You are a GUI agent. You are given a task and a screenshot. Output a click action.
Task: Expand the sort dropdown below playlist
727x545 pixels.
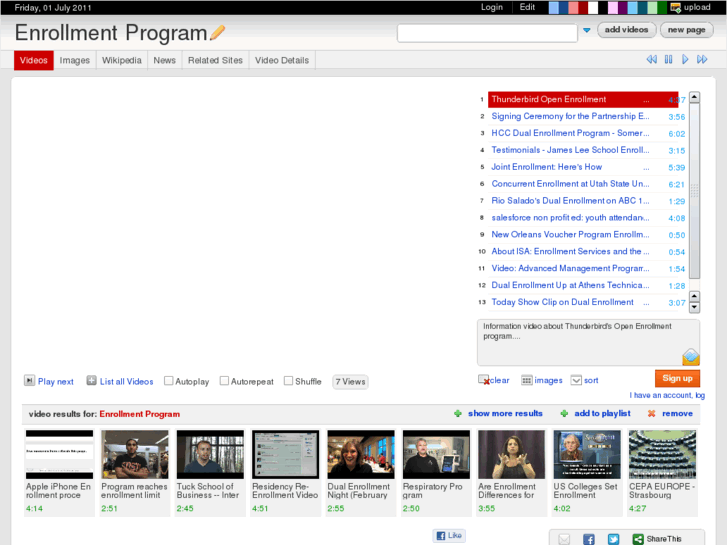point(576,380)
